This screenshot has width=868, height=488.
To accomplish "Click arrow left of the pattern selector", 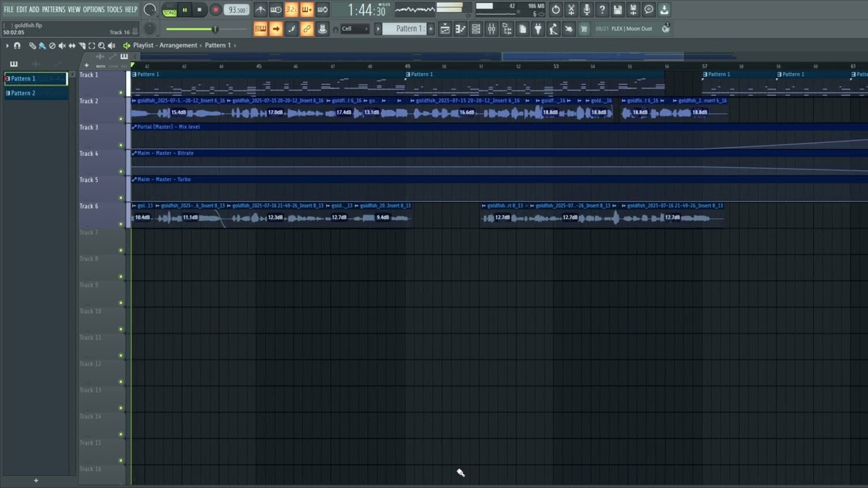I will pos(378,28).
